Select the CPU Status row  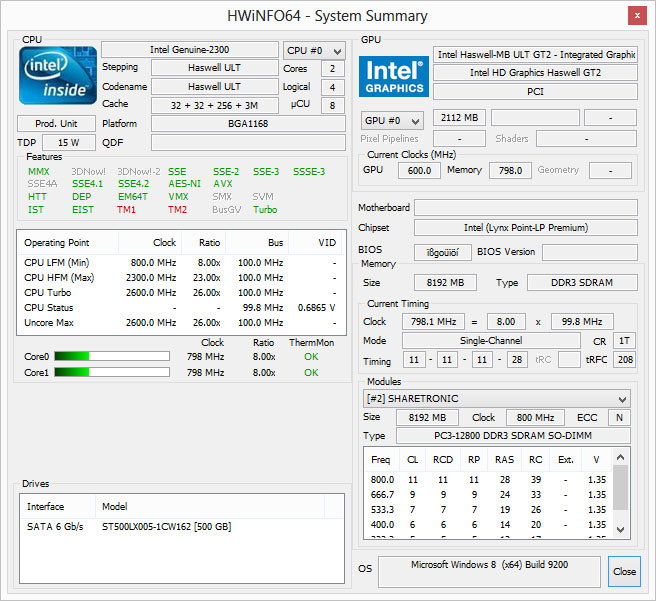point(181,308)
